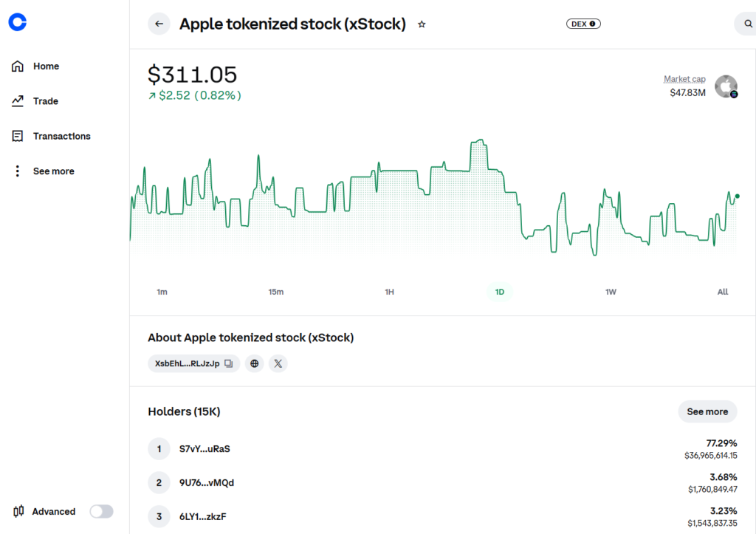
Task: Click the Home house icon
Action: (18, 66)
